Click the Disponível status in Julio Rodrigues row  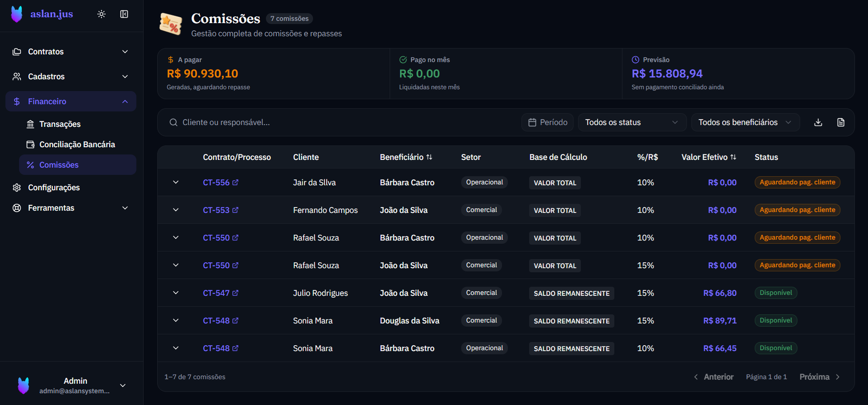(x=776, y=293)
